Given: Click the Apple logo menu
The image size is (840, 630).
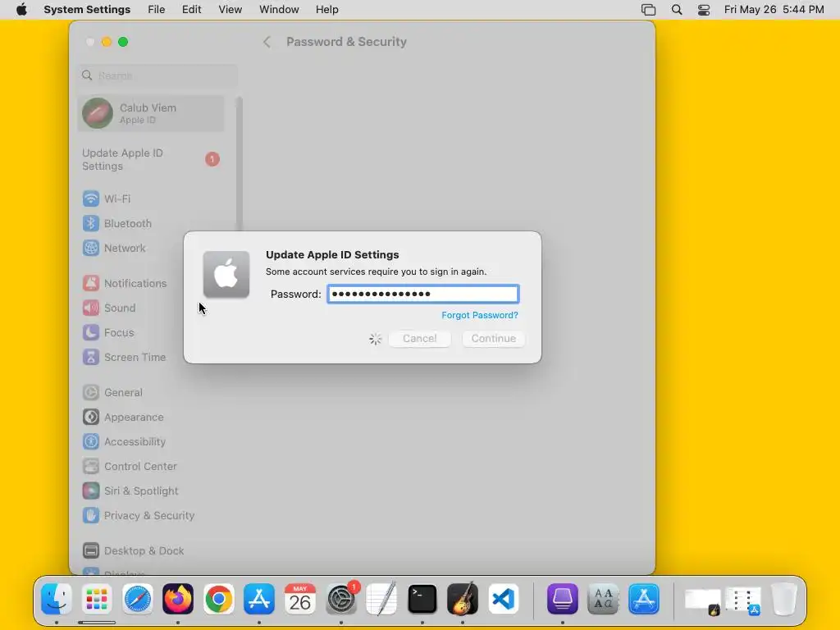Looking at the screenshot, I should [x=21, y=10].
